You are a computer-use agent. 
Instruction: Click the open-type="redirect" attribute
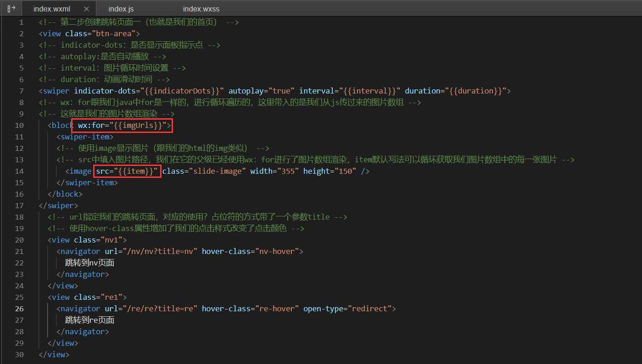tap(347, 309)
